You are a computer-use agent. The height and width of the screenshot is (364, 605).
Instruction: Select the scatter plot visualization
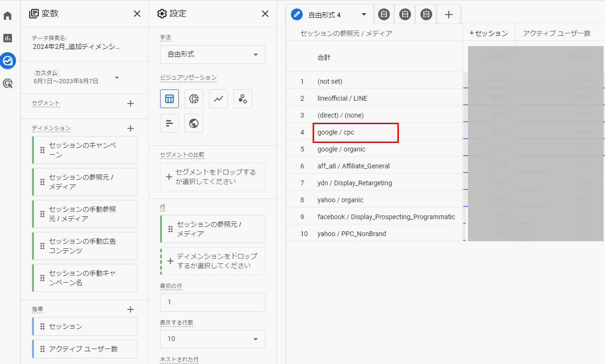243,99
